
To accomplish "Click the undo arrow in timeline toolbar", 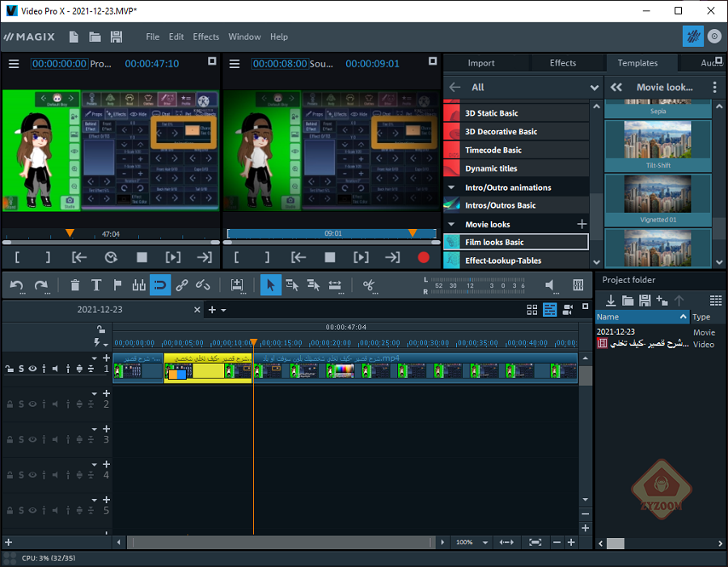I will click(x=17, y=286).
